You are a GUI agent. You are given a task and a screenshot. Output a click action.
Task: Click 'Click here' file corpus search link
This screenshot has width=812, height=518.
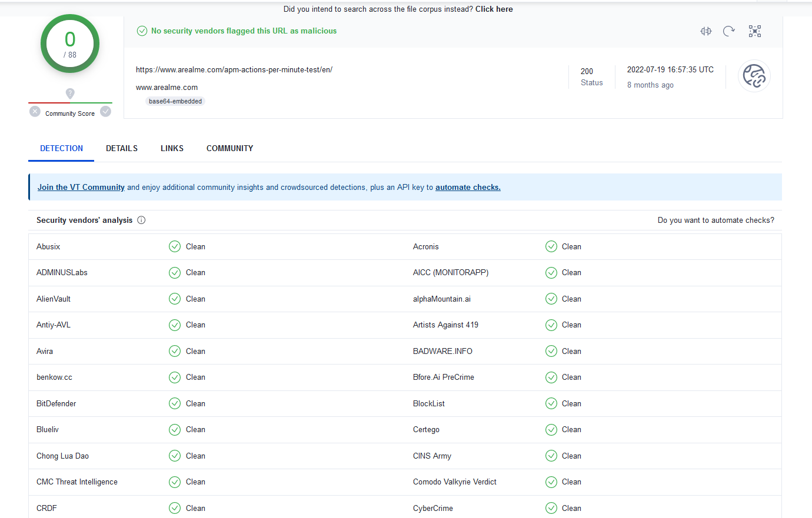[x=494, y=9]
